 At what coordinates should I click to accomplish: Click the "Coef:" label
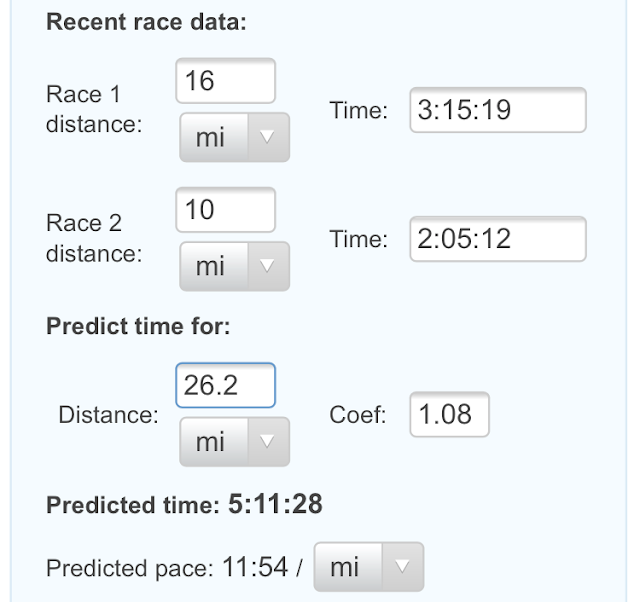point(358,415)
